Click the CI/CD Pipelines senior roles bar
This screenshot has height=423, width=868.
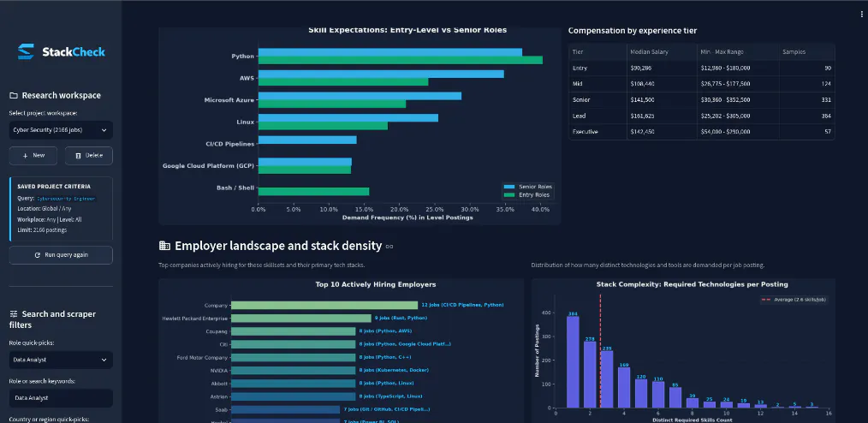click(307, 140)
